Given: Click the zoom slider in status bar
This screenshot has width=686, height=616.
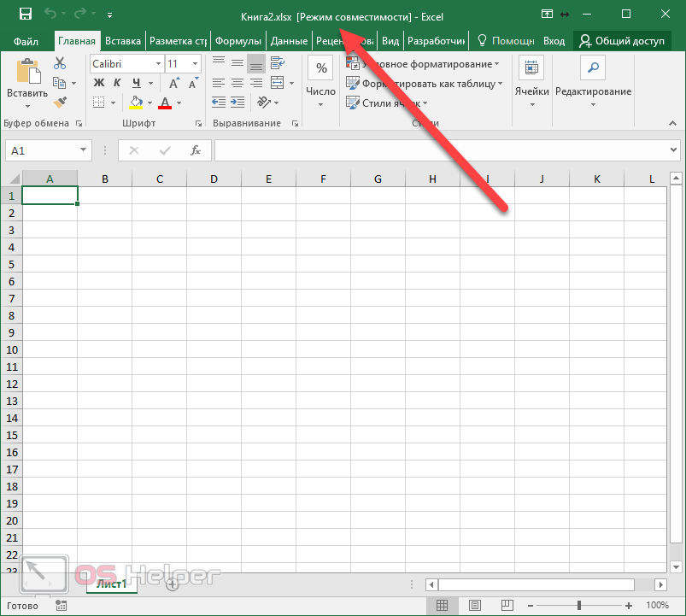Looking at the screenshot, I should coord(578,605).
